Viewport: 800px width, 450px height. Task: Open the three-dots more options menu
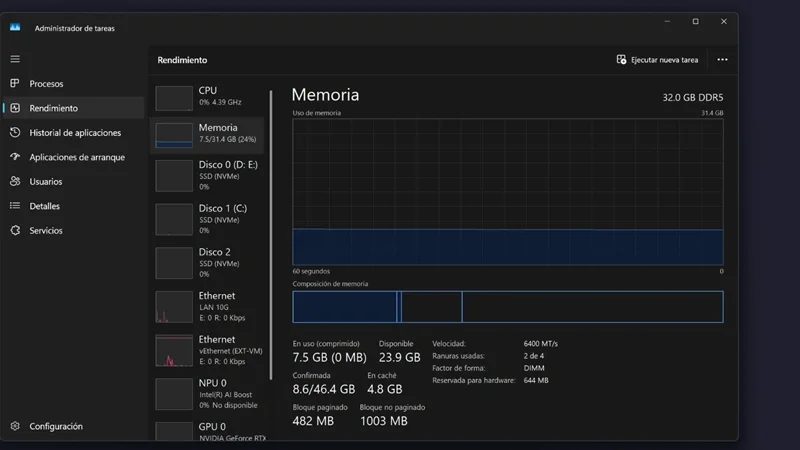coord(722,60)
